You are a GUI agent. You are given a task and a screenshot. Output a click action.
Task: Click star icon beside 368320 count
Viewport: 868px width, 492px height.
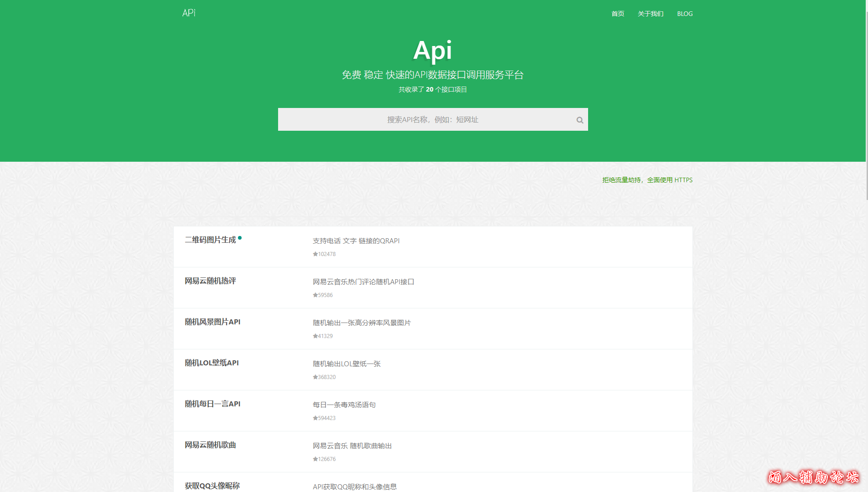point(315,377)
